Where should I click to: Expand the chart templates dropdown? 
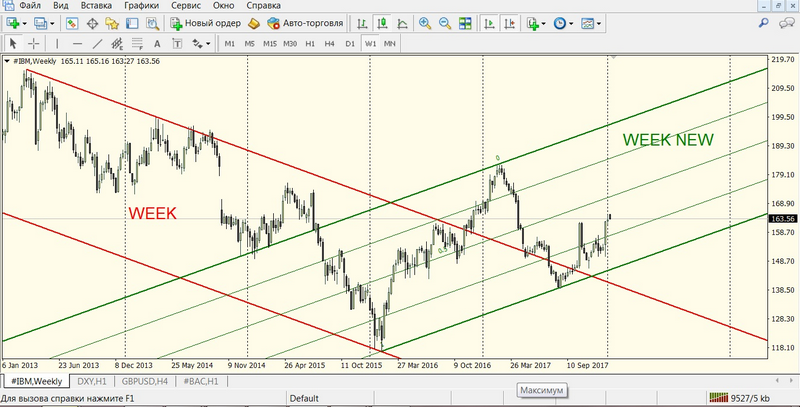[597, 22]
